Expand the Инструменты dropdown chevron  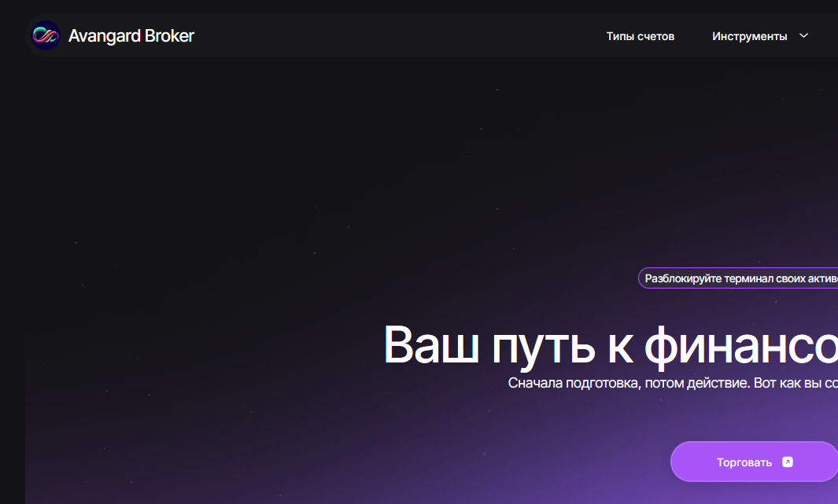coord(803,35)
